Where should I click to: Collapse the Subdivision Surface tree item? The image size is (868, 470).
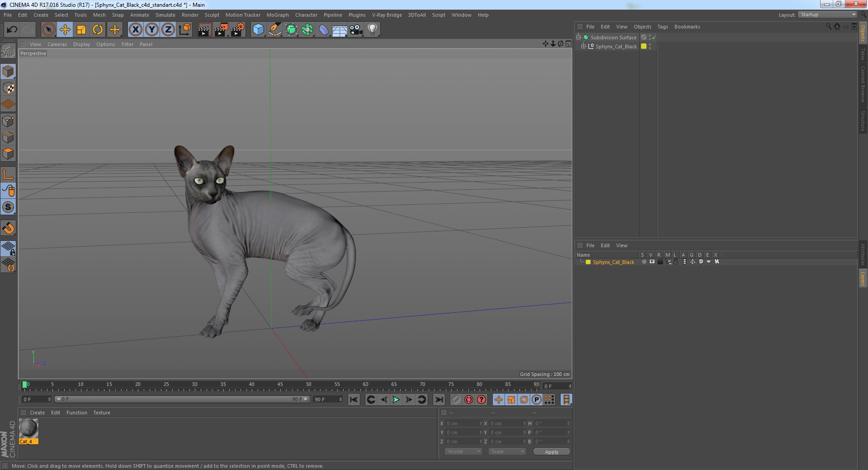(578, 37)
